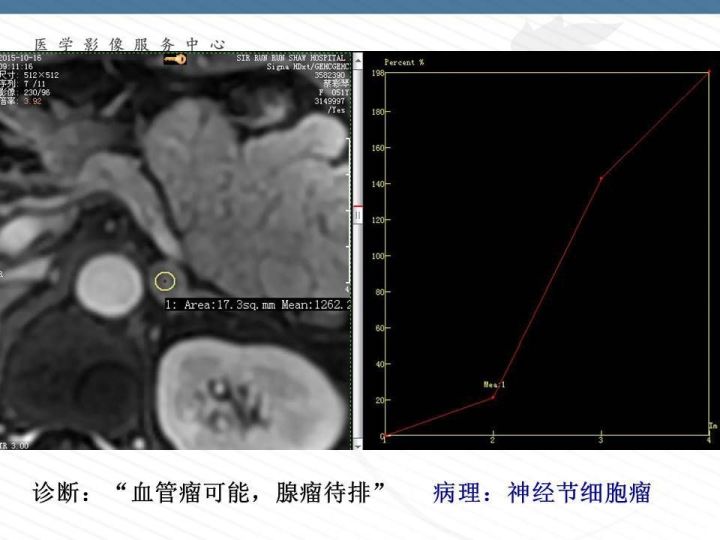Click the diagnosis text 血管瘤可能，腺瘤待排

251,493
